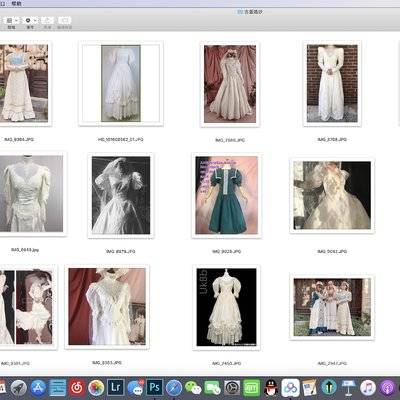This screenshot has height=400, width=400.
Task: Open the green FaceTime dock icon
Action: point(213,388)
